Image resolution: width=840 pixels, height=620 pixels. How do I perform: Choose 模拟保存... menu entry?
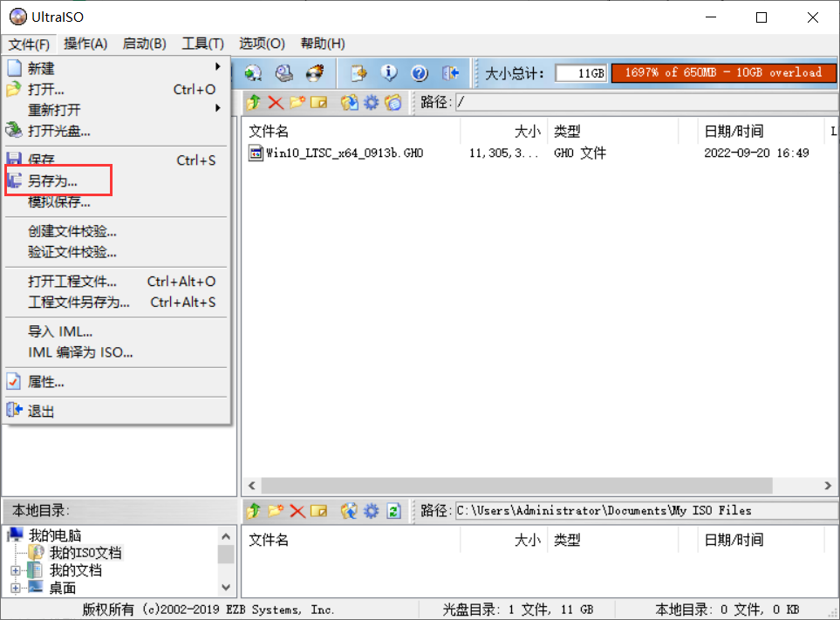[116, 201]
